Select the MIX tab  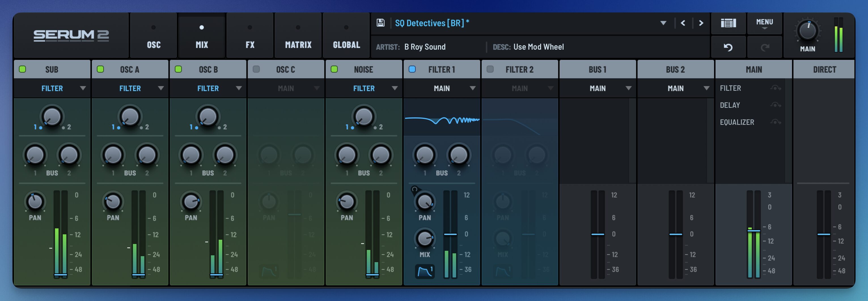pos(202,36)
